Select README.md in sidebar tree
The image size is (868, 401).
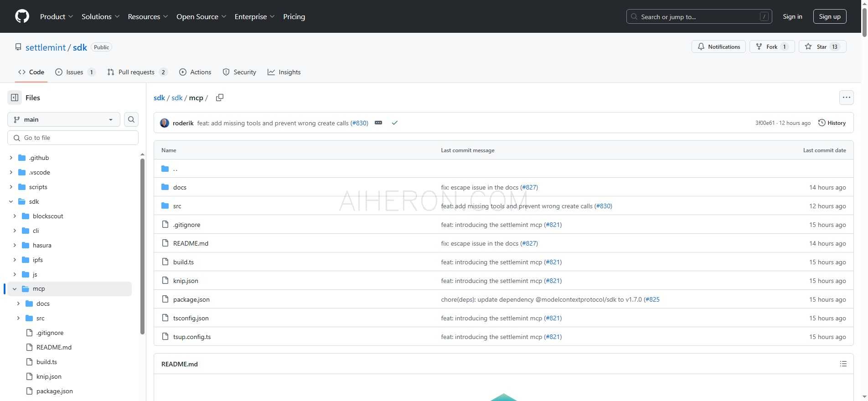click(x=54, y=347)
